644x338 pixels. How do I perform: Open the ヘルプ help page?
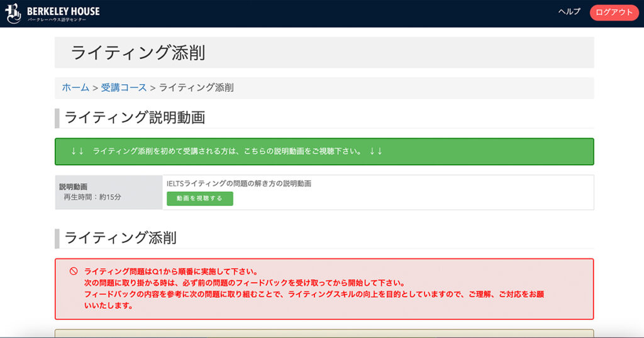[x=569, y=12]
